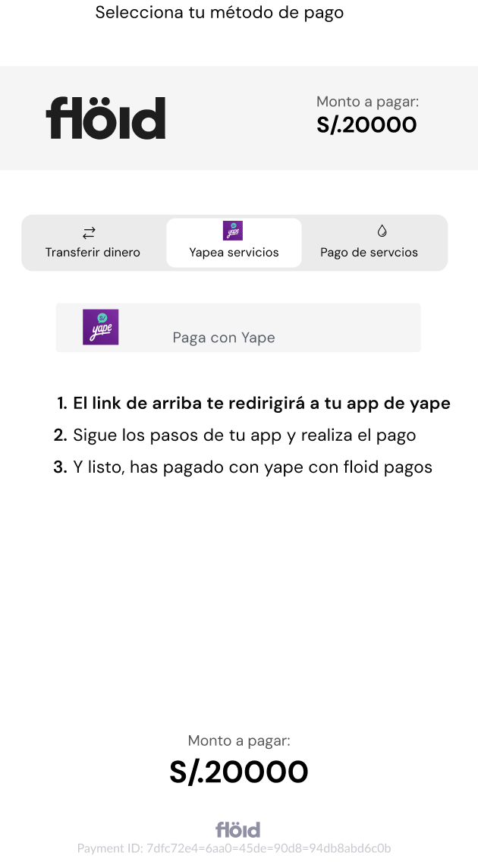Open the Pago de servcios tab
478x868 pixels.
coord(369,243)
